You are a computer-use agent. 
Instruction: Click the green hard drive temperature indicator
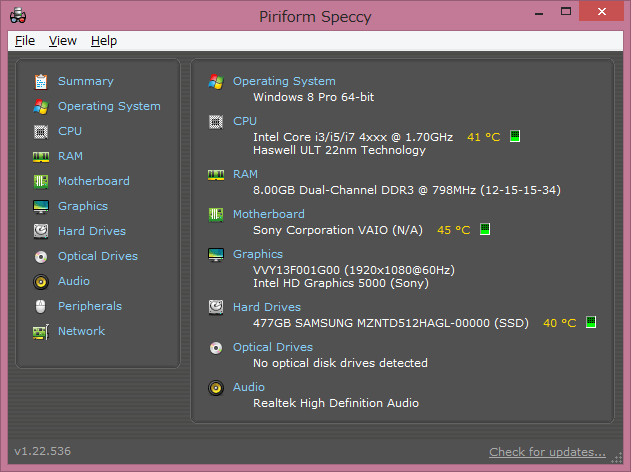[591, 322]
